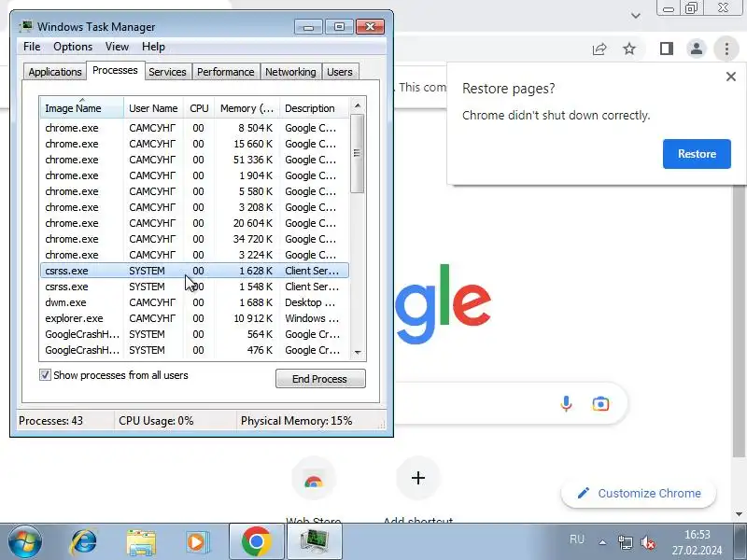Open the Help menu
Screen dimensions: 747x560
pos(153,47)
